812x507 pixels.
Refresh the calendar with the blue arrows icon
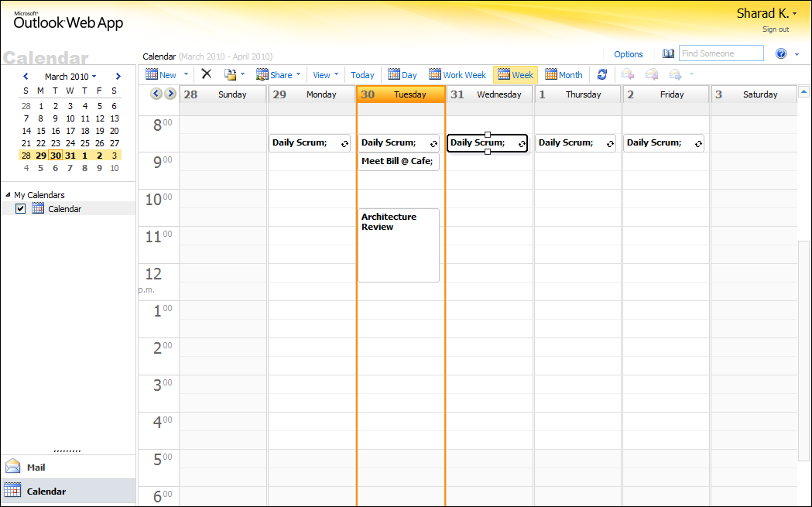point(601,74)
